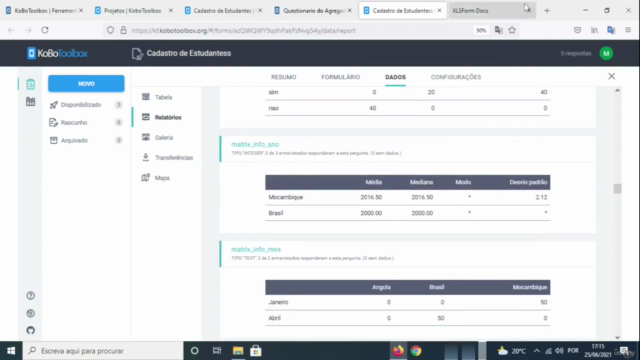The width and height of the screenshot is (640, 360).
Task: Show hidden system tray icons
Action: pyautogui.click(x=536, y=351)
